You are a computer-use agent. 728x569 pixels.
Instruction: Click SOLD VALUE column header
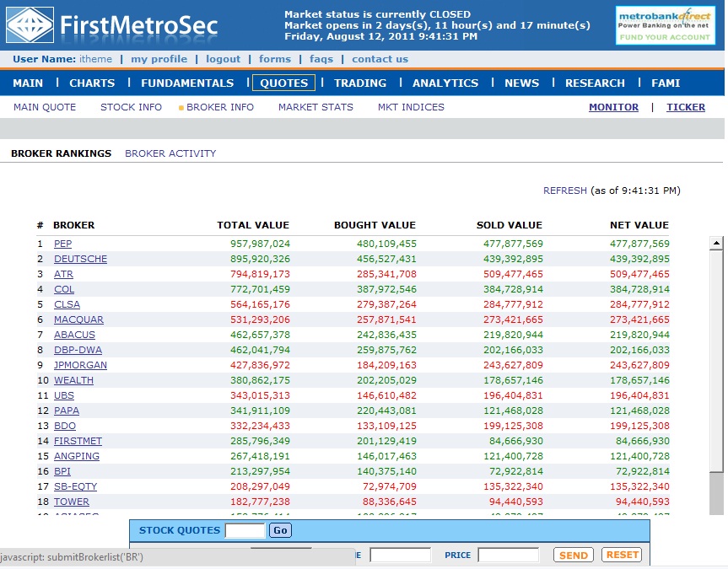click(510, 225)
